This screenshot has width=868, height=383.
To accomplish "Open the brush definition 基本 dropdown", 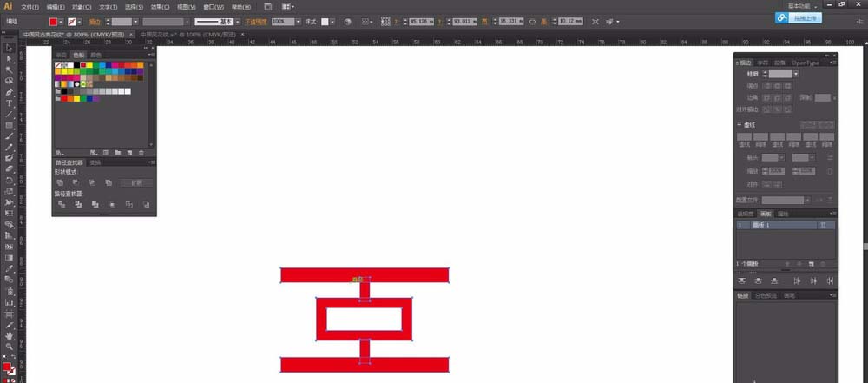I will click(238, 22).
